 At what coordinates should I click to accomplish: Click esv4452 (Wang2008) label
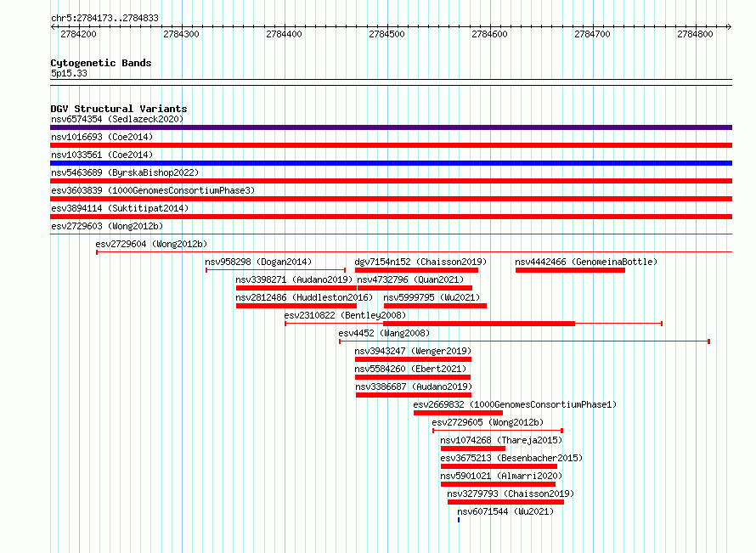pos(384,333)
